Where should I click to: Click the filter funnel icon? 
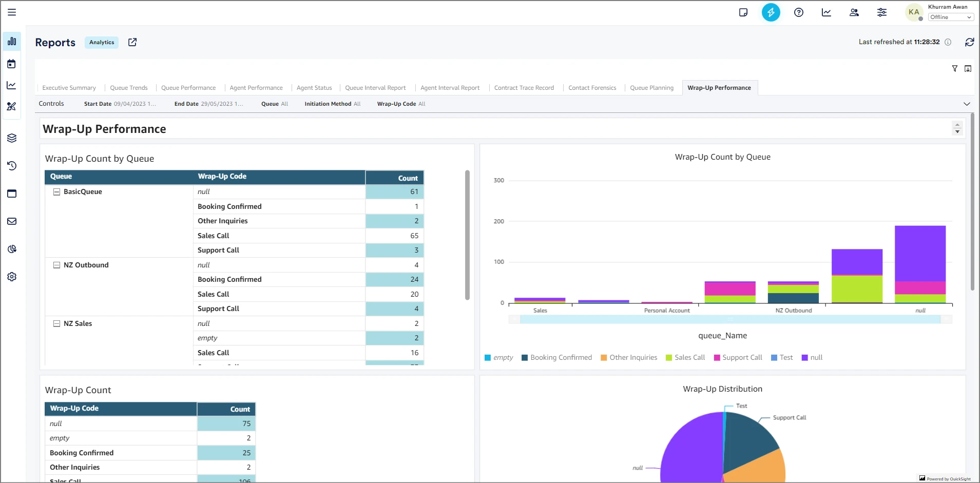click(954, 69)
